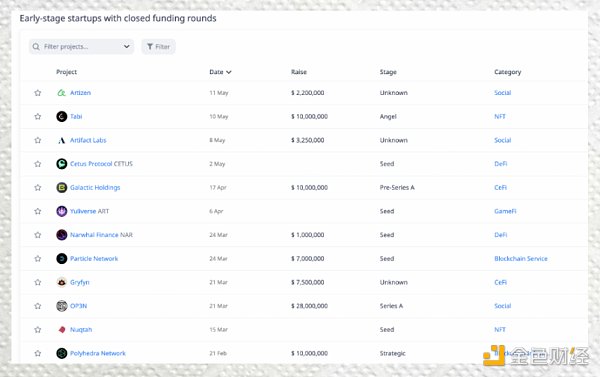Expand the Filter projects dropdown arrow
Screen dimensions: 600x377
point(126,47)
